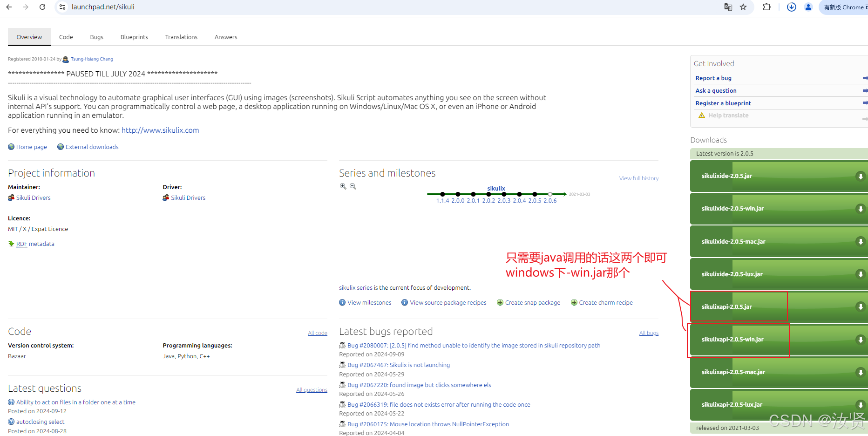Open Bug #2067220 clicks somewhere else

click(419, 385)
